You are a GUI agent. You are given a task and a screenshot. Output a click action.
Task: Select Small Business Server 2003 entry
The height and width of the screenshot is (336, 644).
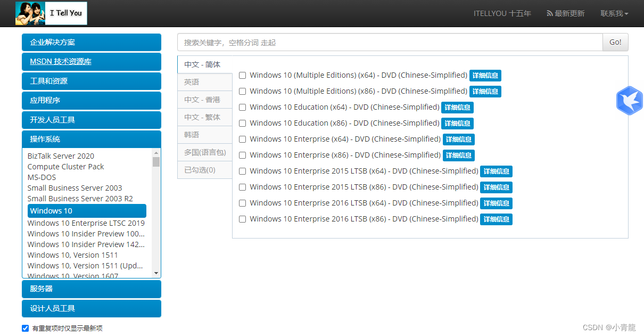[x=75, y=188]
